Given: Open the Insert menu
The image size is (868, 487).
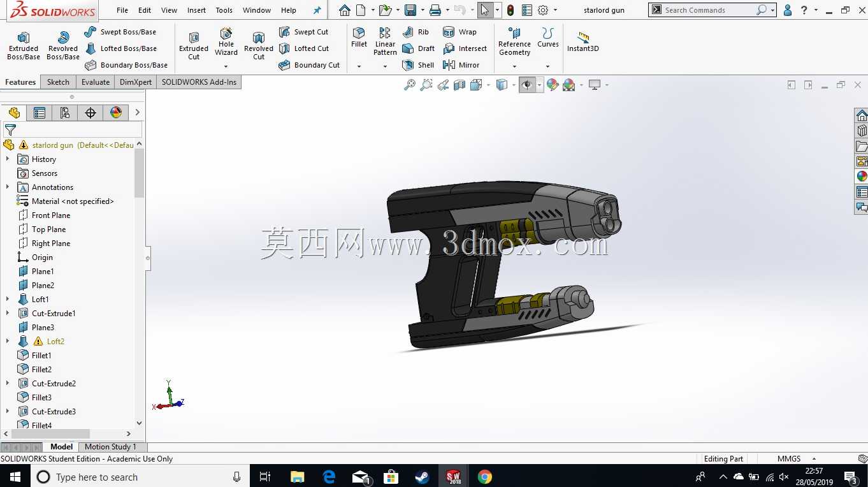Looking at the screenshot, I should click(196, 10).
